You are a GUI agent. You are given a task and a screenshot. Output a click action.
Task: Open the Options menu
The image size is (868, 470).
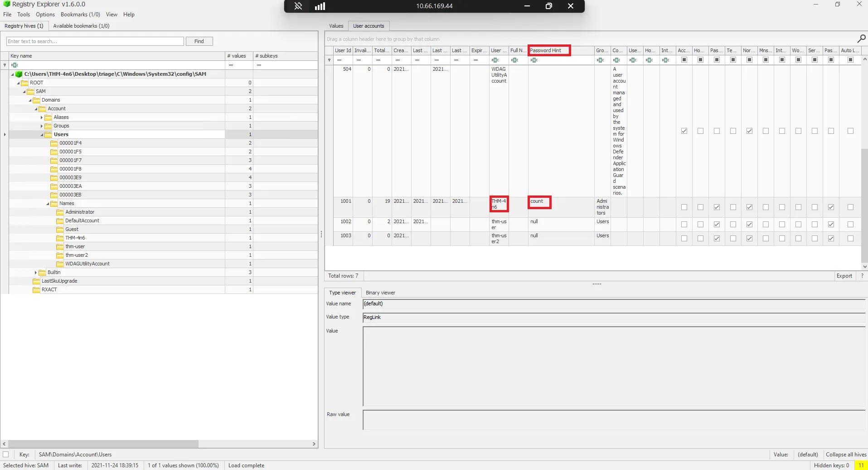click(45, 15)
